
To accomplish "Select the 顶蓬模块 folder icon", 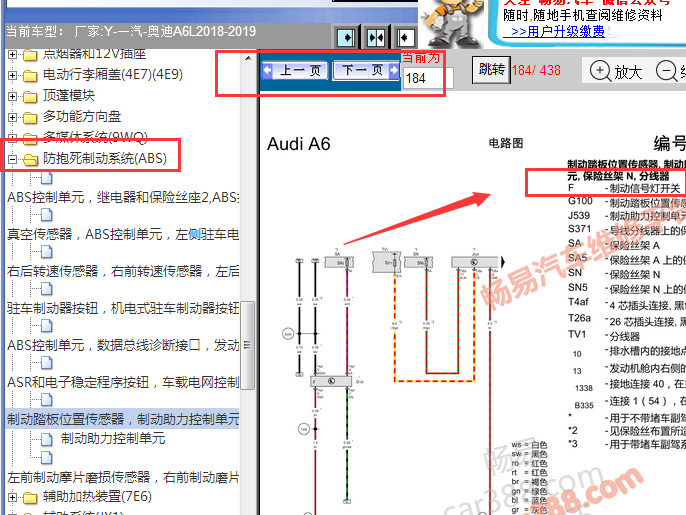I will click(x=30, y=97).
